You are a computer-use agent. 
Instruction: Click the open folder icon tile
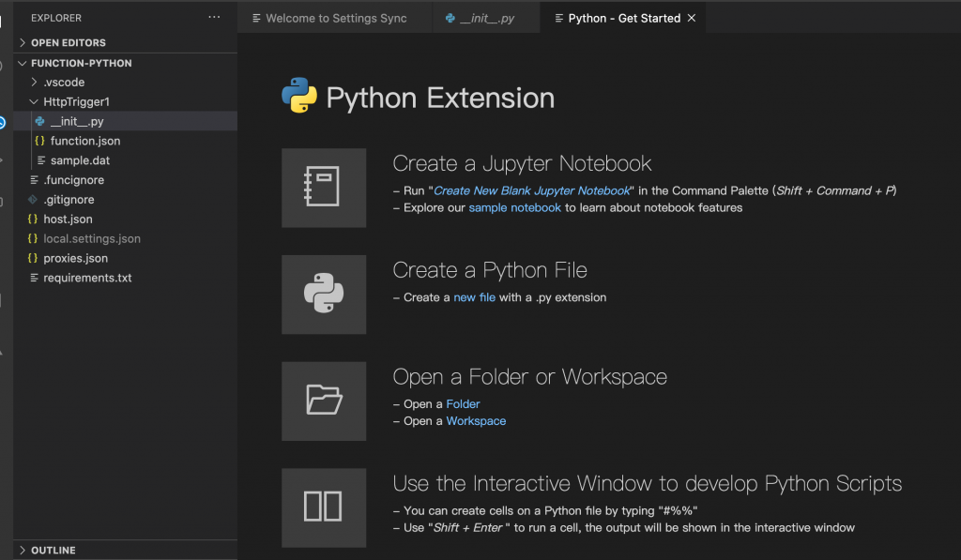324,401
